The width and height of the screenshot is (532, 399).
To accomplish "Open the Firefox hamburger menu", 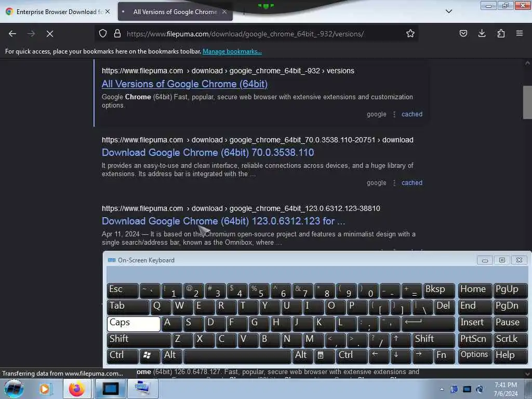I will (520, 34).
